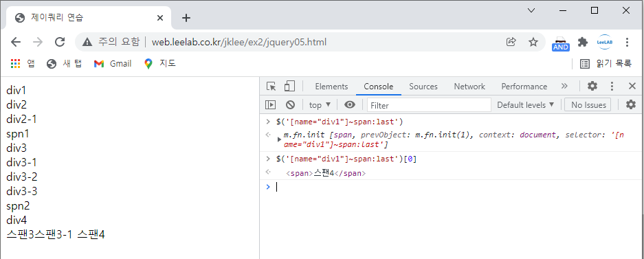Screen dimensions: 644x259
Task: Click the 스팬4 text on page
Action: tap(91, 235)
